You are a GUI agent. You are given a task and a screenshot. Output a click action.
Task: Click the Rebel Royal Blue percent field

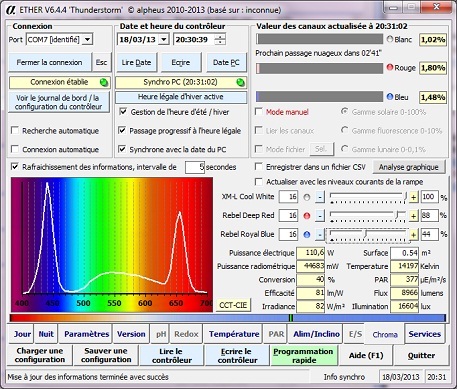pyautogui.click(x=429, y=234)
